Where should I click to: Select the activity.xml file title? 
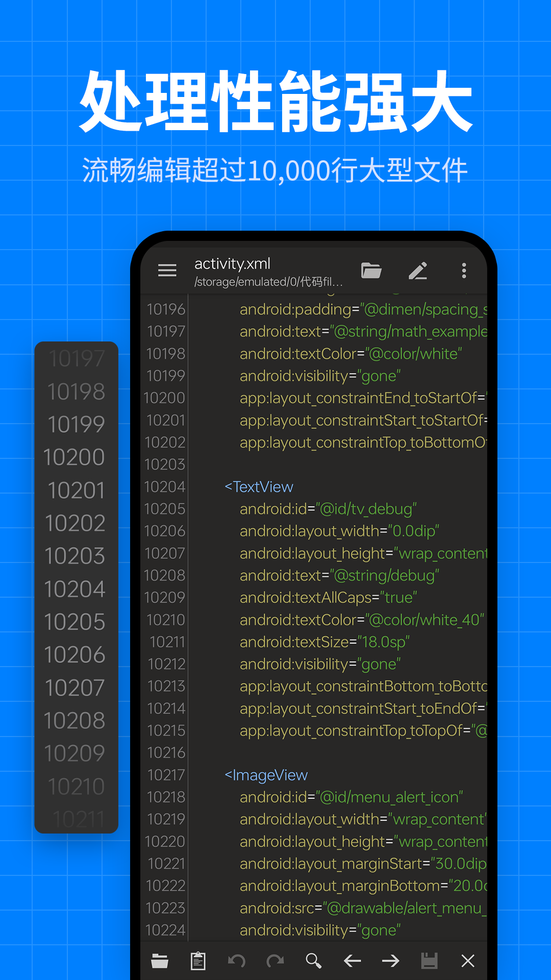[x=233, y=264]
